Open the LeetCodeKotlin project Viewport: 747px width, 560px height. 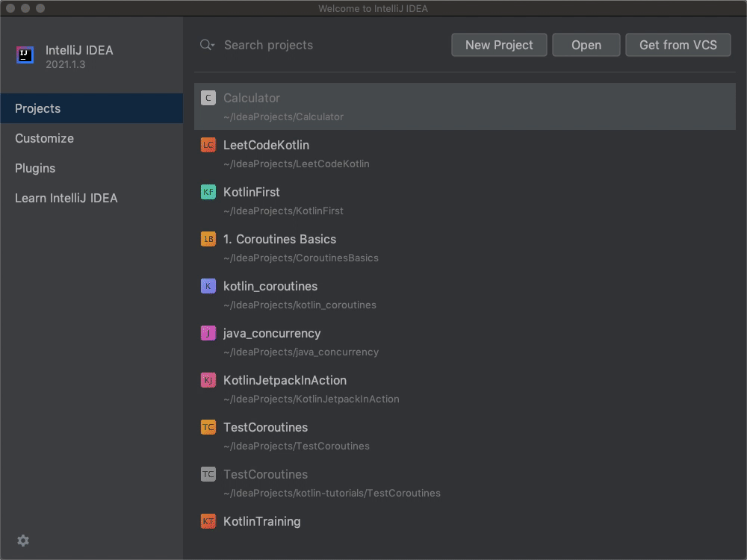(x=465, y=154)
